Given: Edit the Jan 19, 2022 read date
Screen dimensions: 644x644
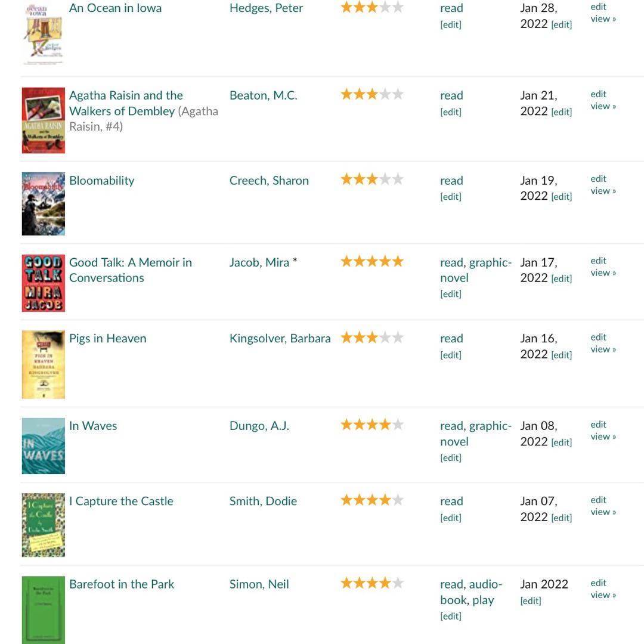Looking at the screenshot, I should pyautogui.click(x=561, y=197).
